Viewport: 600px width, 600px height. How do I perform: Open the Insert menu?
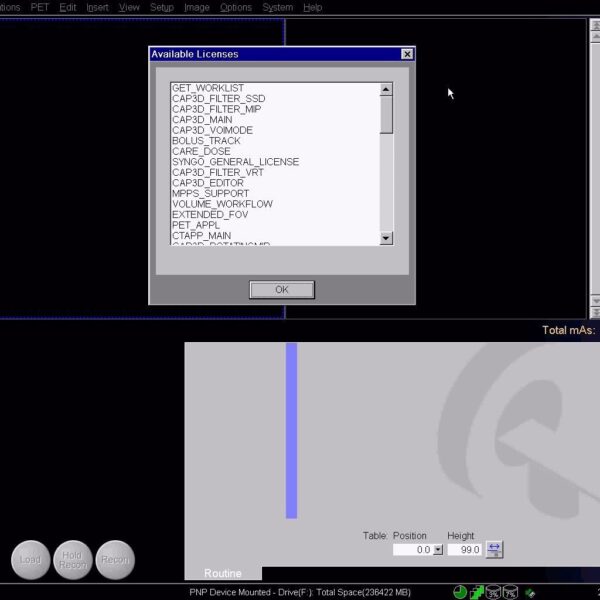click(97, 7)
